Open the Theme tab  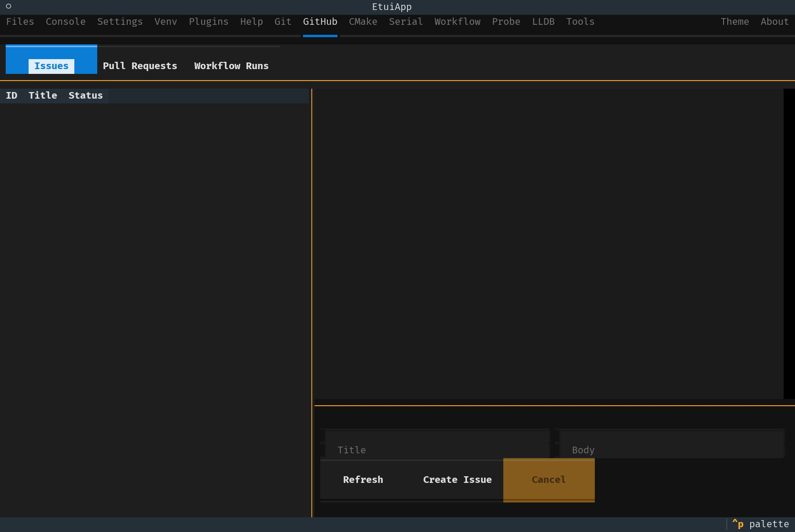click(735, 21)
